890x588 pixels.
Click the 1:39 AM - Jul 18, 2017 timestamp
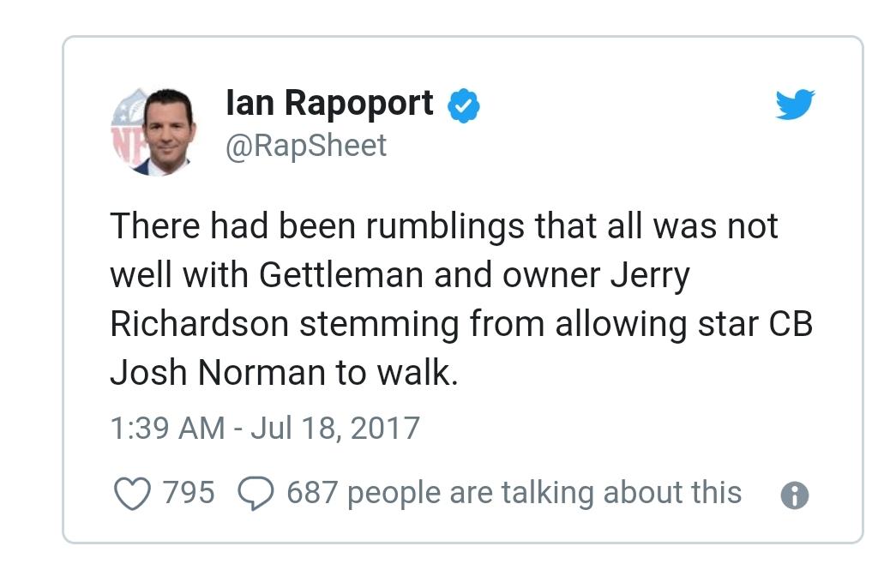265,428
